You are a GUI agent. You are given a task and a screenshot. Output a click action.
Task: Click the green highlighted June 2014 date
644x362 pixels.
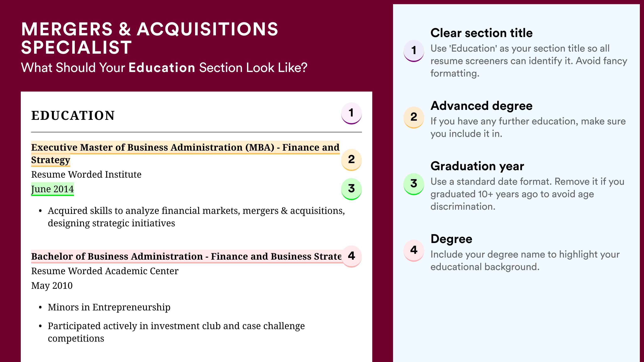coord(53,189)
